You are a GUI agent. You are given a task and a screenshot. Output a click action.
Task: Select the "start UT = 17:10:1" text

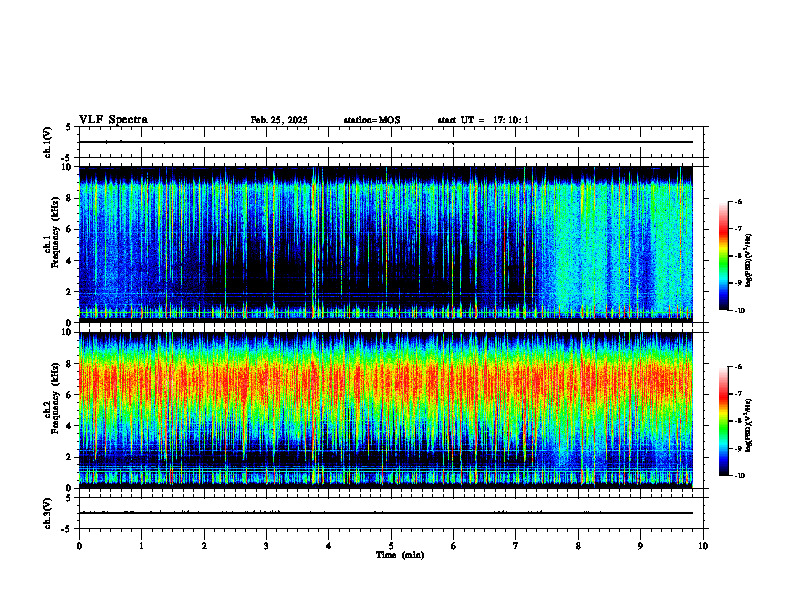(x=483, y=120)
